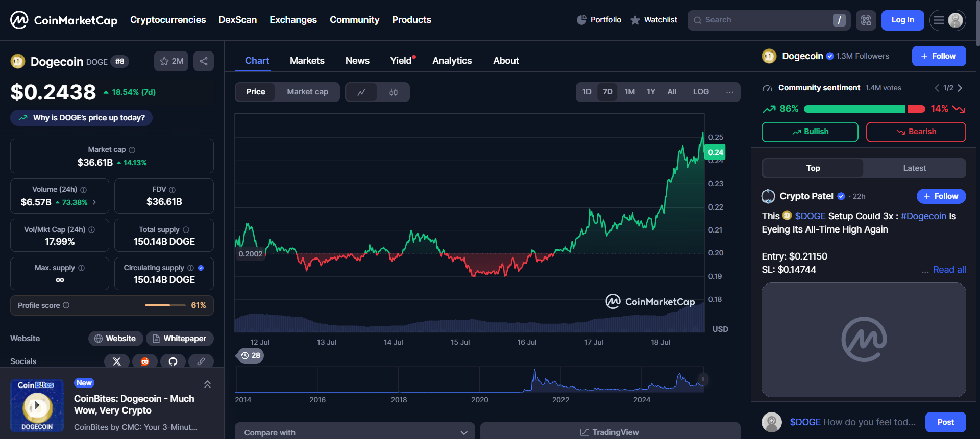Expand Volume (24h) details arrow
The image size is (980, 439).
tap(94, 202)
